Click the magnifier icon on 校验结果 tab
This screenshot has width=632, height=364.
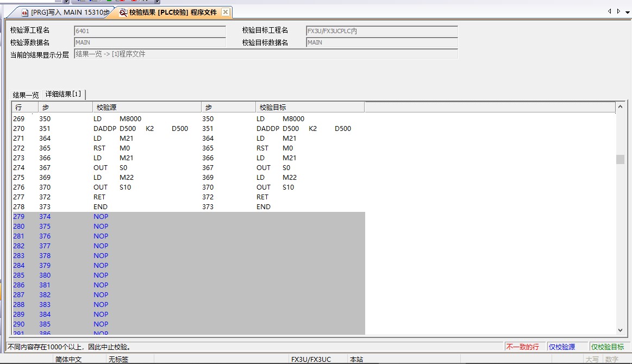coord(123,12)
